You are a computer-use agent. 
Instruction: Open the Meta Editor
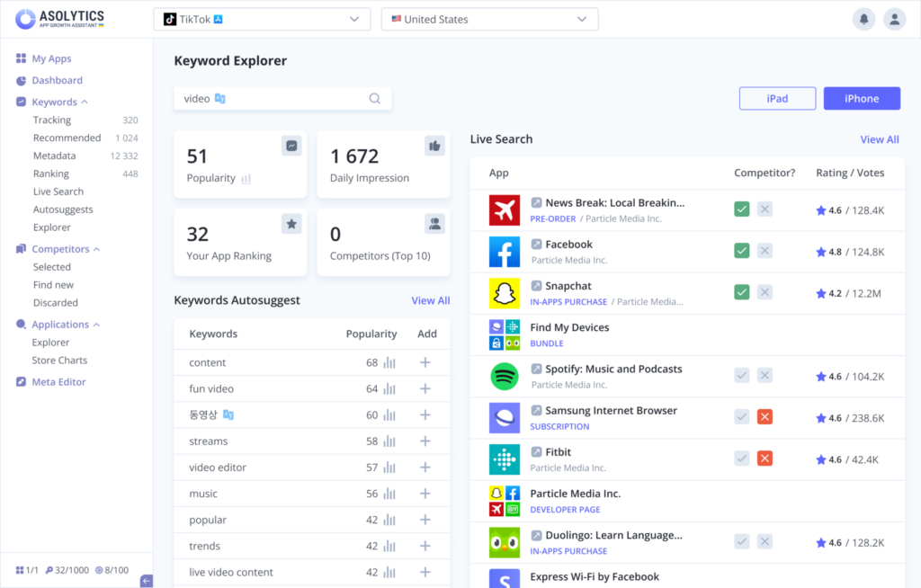[58, 382]
